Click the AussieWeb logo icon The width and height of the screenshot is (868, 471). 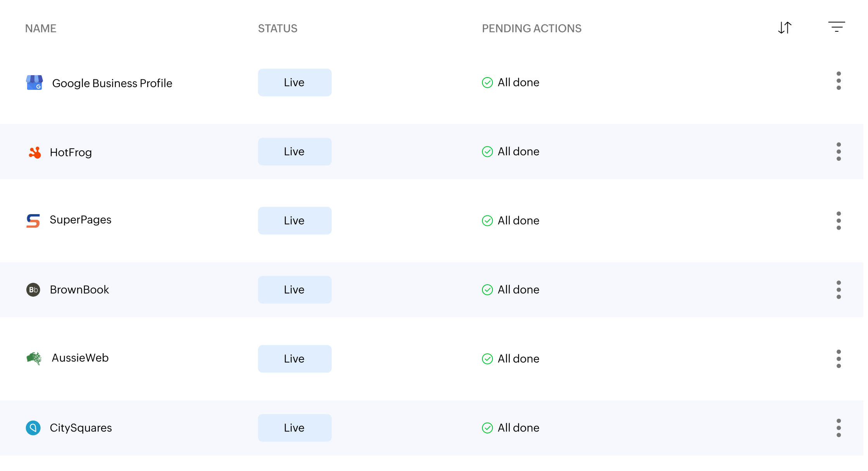(x=34, y=358)
